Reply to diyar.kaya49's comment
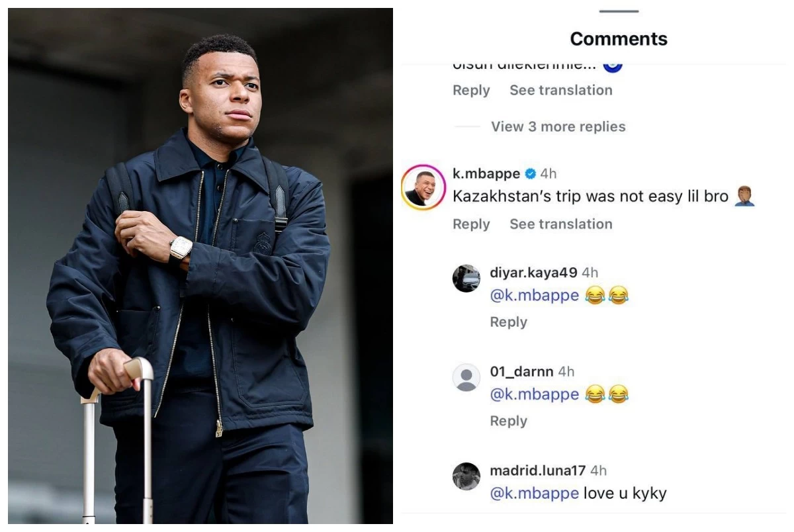 click(508, 322)
